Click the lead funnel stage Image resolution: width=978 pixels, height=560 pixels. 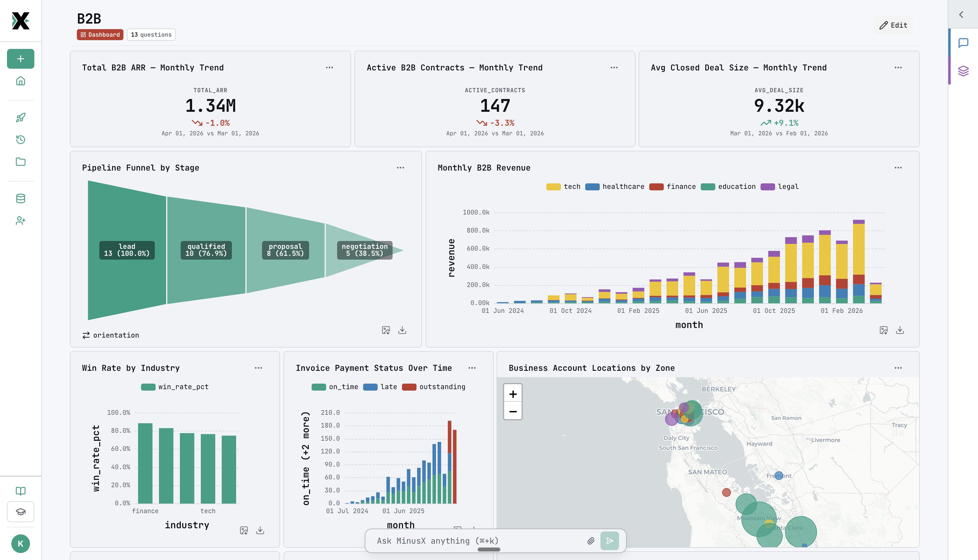pyautogui.click(x=127, y=250)
